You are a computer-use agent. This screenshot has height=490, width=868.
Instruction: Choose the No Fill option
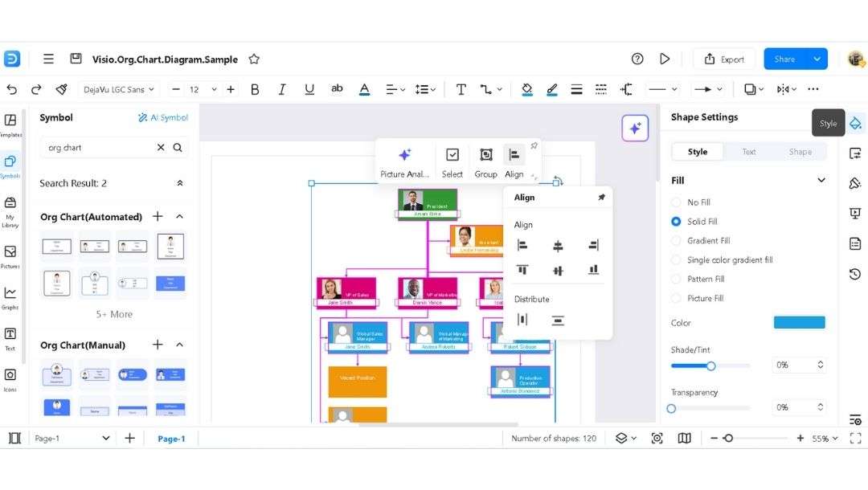pos(675,202)
